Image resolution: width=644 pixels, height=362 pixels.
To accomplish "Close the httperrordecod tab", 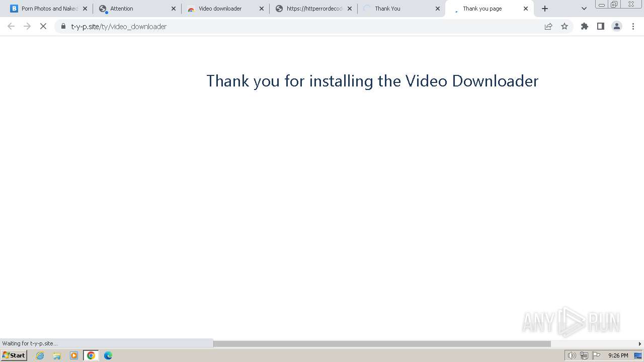I will point(350,9).
